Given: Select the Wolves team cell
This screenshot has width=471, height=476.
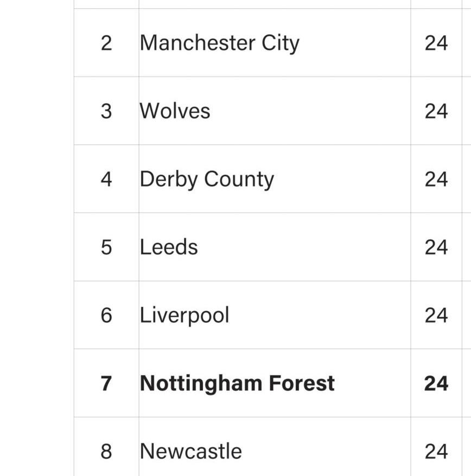Looking at the screenshot, I should click(175, 111).
